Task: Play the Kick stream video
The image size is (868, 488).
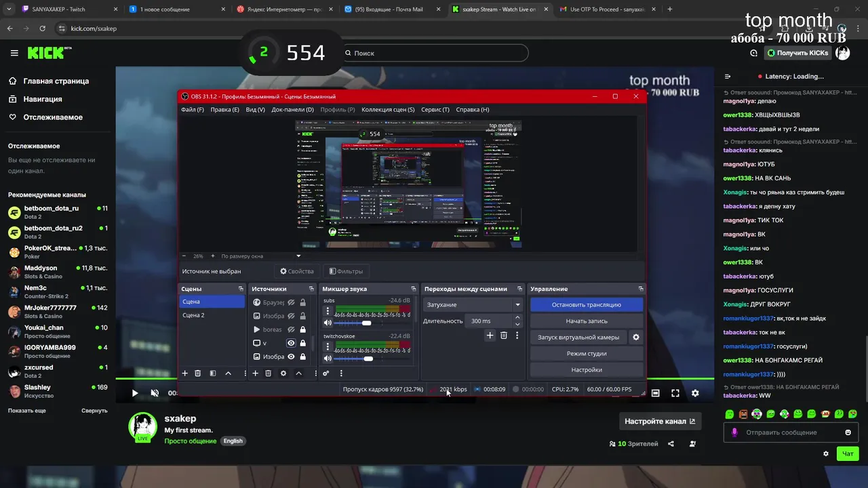Action: (135, 392)
